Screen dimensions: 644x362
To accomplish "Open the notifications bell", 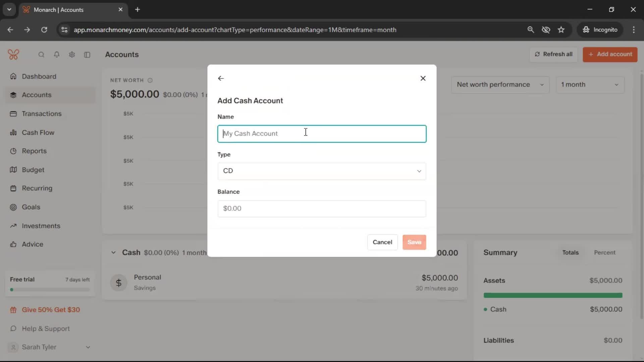I will 57,55.
